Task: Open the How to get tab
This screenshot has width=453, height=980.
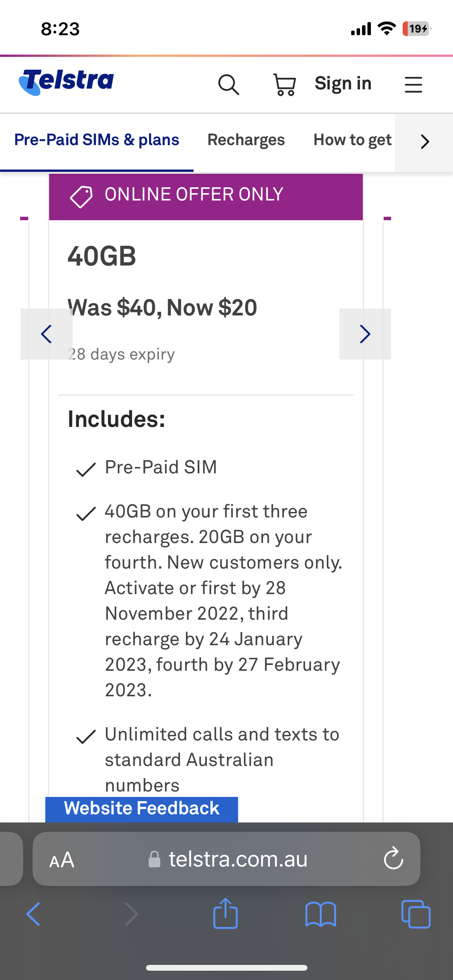Action: pos(352,140)
